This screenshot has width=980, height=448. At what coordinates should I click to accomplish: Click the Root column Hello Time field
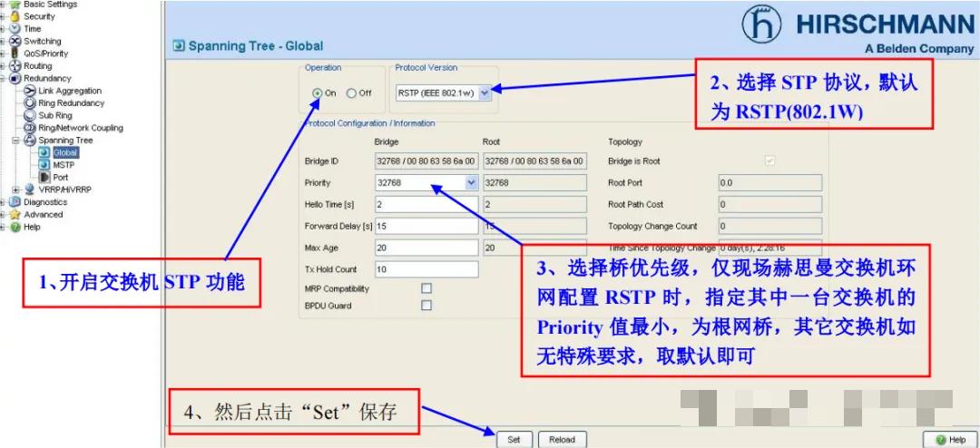click(x=535, y=205)
